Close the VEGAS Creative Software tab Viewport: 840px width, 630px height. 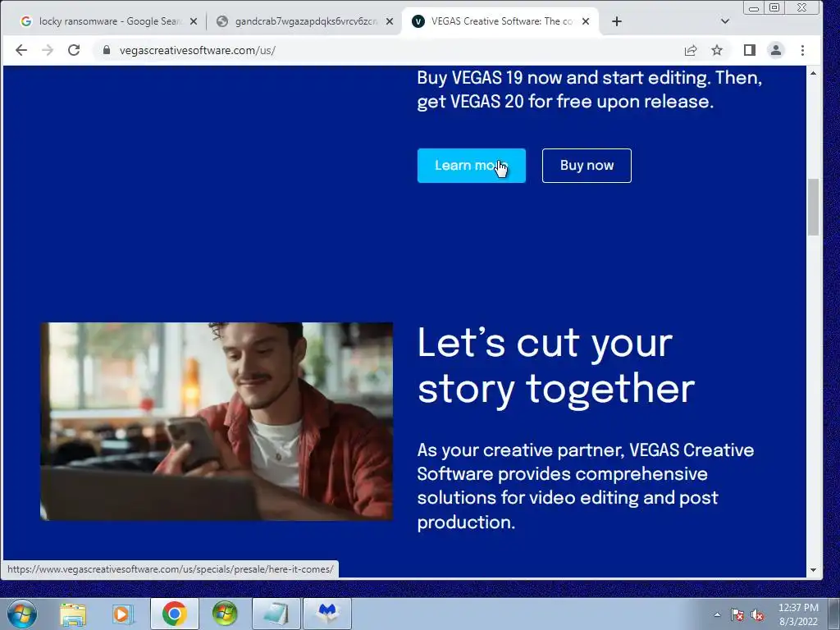click(586, 21)
